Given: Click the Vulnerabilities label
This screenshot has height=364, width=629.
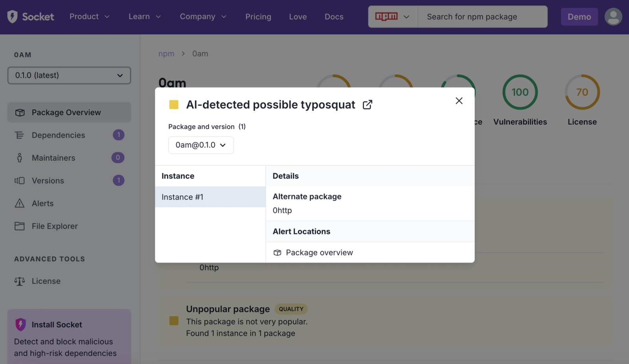Looking at the screenshot, I should pos(520,122).
